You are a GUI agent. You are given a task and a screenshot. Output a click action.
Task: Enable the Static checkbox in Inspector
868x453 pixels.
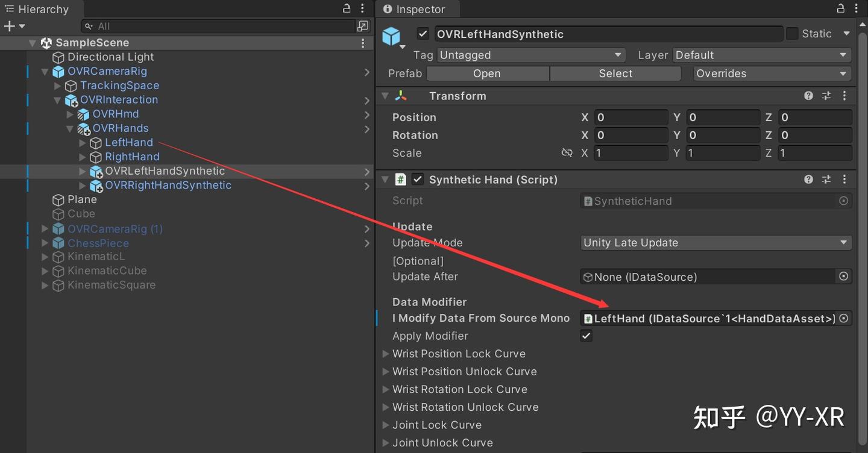[x=791, y=34]
